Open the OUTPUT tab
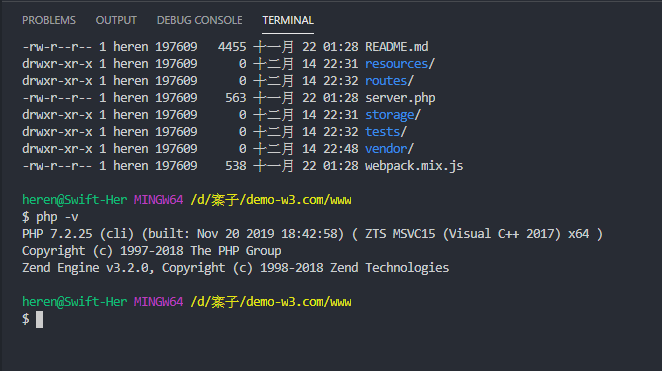The width and height of the screenshot is (662, 371). pyautogui.click(x=116, y=20)
